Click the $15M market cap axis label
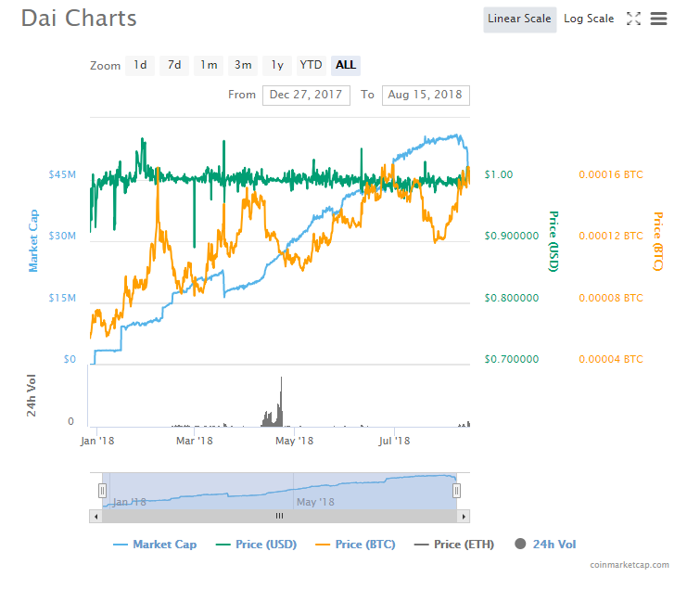The height and width of the screenshot is (590, 700). pyautogui.click(x=62, y=298)
